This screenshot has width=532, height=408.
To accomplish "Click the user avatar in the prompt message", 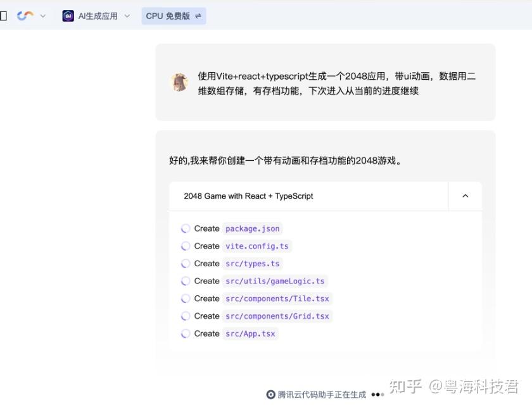I will point(179,82).
